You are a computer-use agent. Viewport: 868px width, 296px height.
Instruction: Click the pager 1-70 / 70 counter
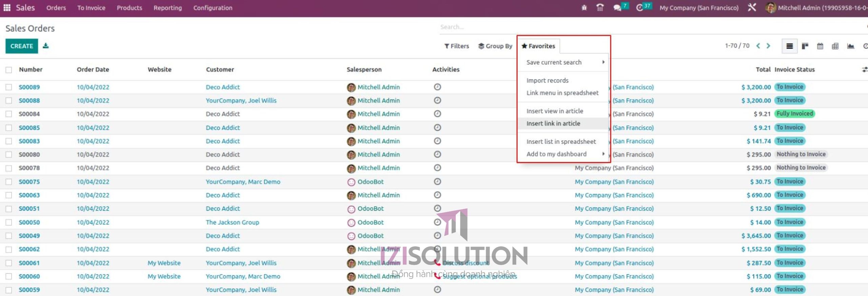[737, 46]
